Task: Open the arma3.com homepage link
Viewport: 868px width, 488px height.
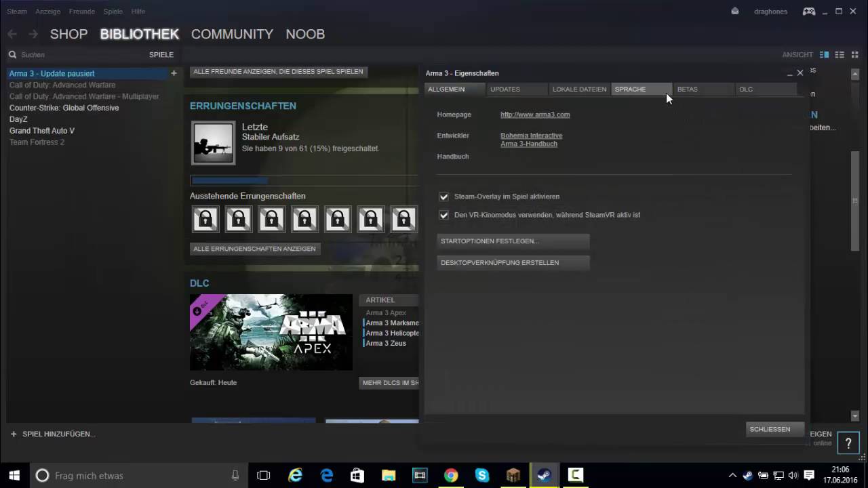Action: coord(535,115)
